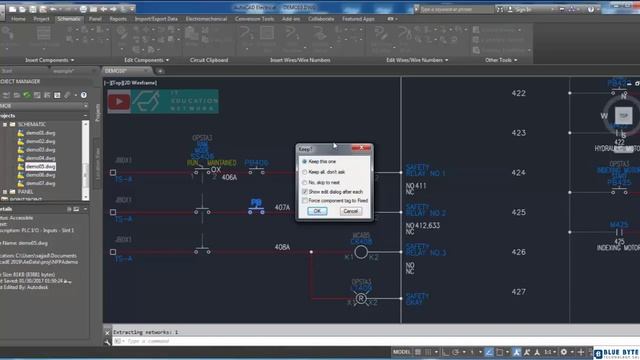The height and width of the screenshot is (360, 640).
Task: Click Project Manager help icon
Action: pos(84,95)
